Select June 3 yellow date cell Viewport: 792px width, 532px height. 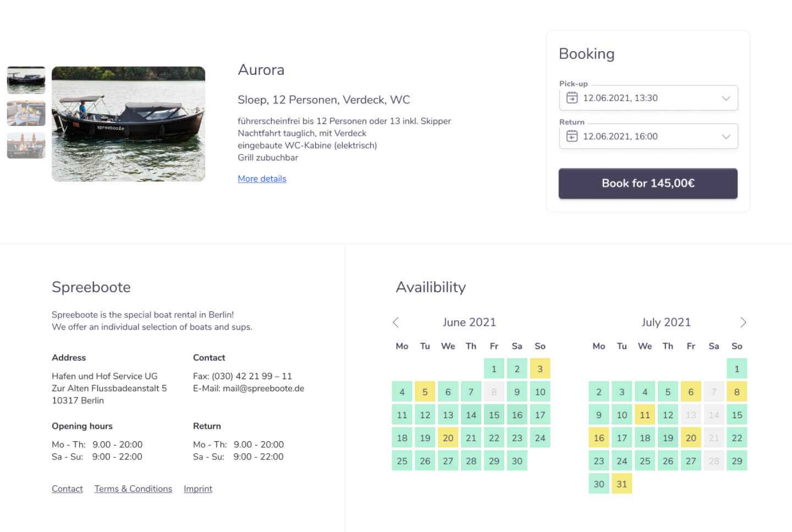pyautogui.click(x=540, y=369)
